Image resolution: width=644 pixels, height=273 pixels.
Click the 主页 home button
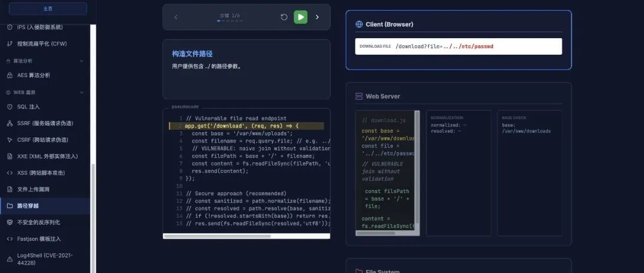tap(48, 8)
